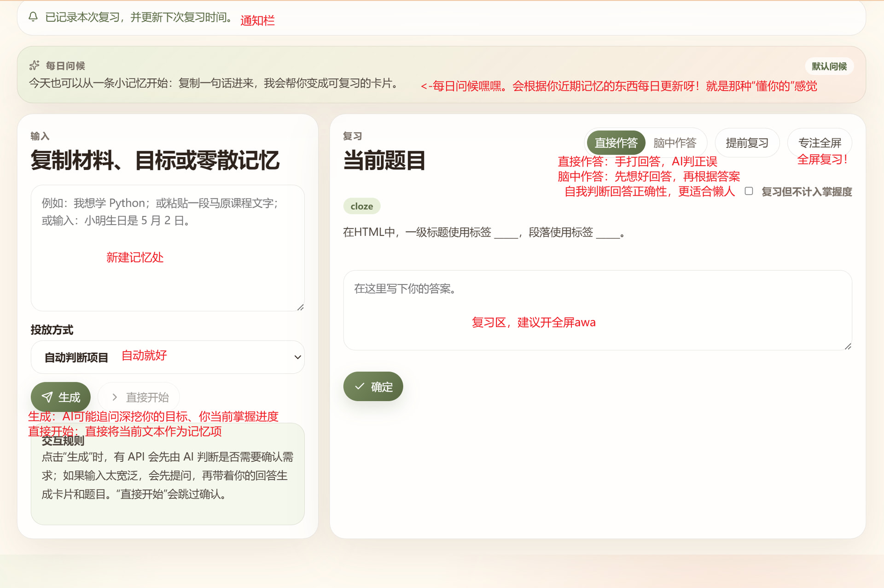Click the 当前题目 heading

point(384,160)
